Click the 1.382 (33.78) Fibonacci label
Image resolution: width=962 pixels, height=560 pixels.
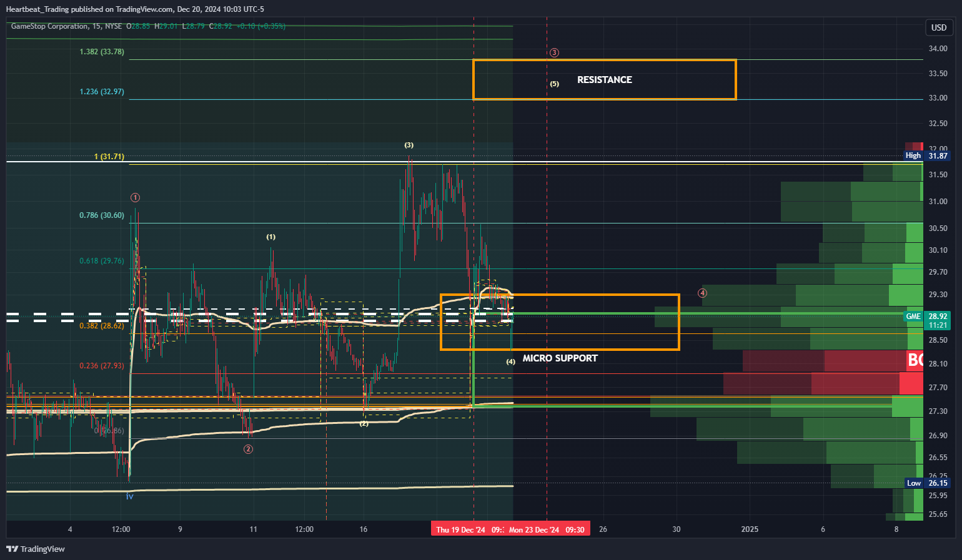tap(102, 52)
